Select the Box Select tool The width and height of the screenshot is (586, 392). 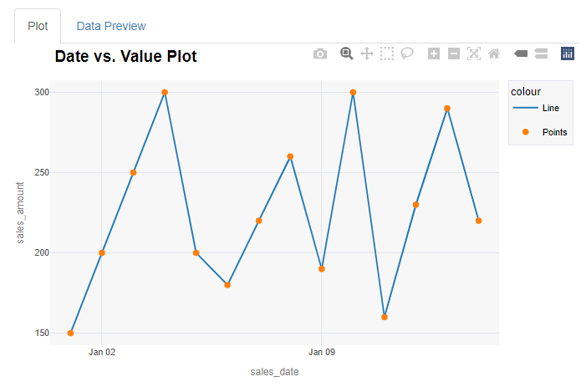click(x=387, y=53)
